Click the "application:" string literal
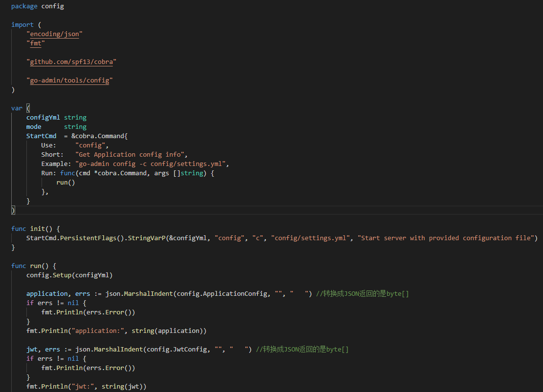 click(x=98, y=331)
